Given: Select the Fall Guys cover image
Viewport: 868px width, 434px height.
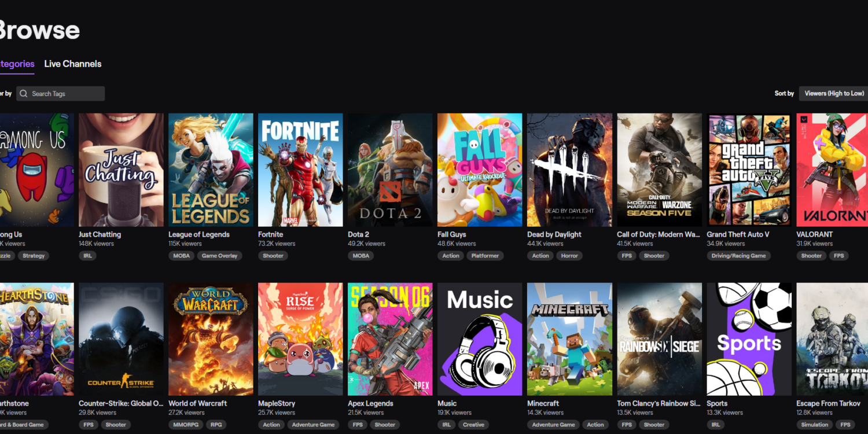Looking at the screenshot, I should point(480,170).
